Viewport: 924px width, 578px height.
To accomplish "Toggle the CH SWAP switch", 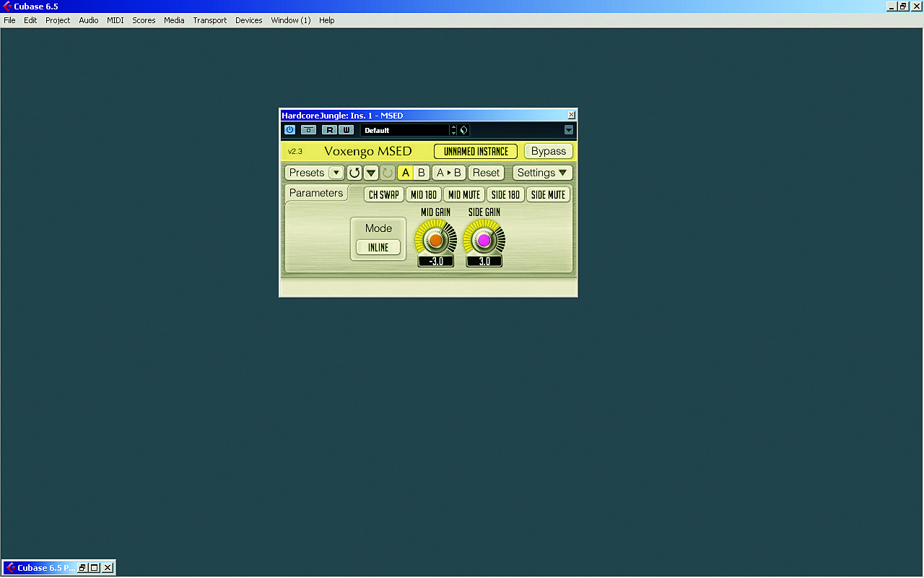I will click(384, 194).
